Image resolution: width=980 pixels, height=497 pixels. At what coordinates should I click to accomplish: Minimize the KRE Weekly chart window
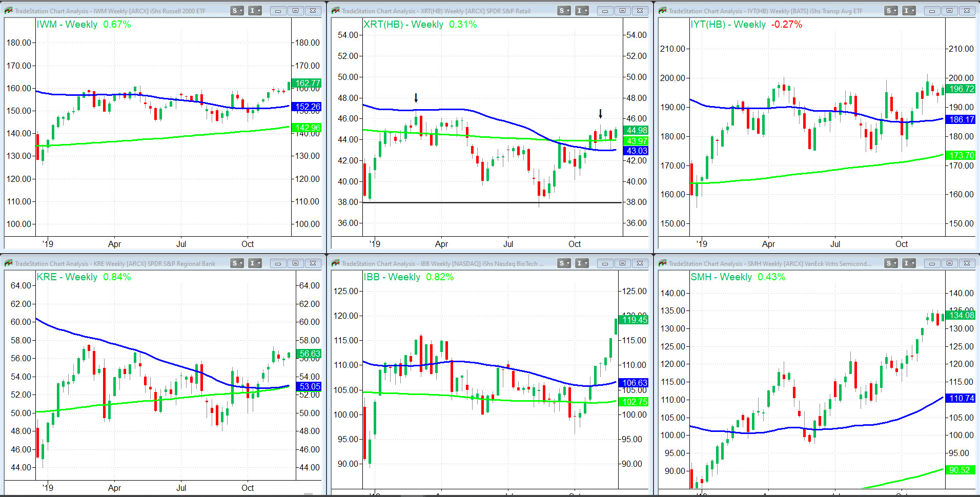pos(278,263)
